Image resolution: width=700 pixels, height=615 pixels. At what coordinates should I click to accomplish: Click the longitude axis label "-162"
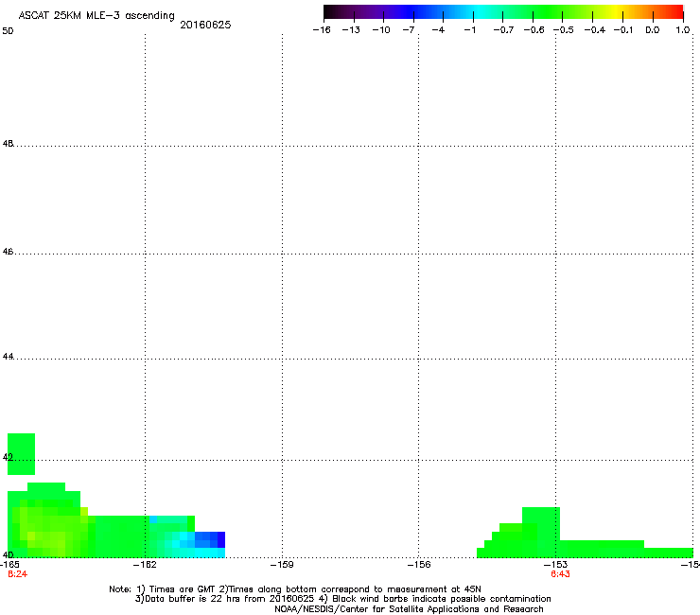point(145,565)
